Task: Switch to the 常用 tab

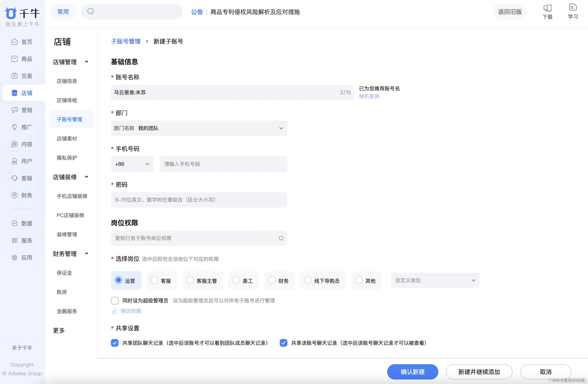Action: (63, 12)
